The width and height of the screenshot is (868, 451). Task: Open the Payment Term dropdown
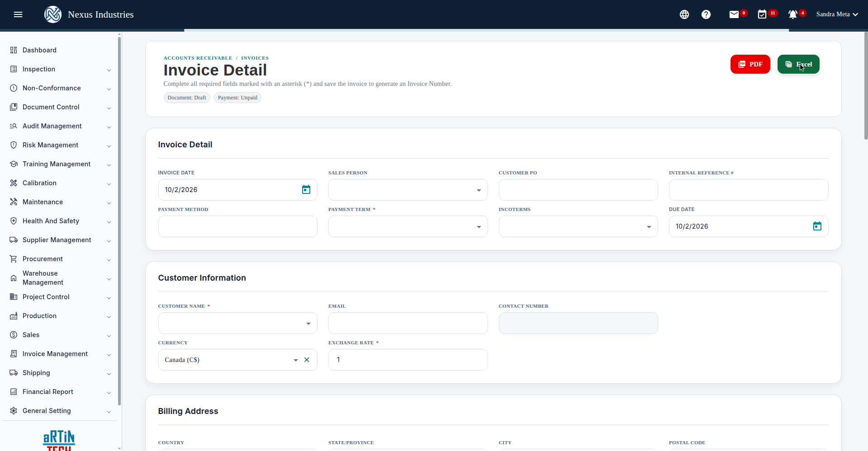pyautogui.click(x=408, y=226)
